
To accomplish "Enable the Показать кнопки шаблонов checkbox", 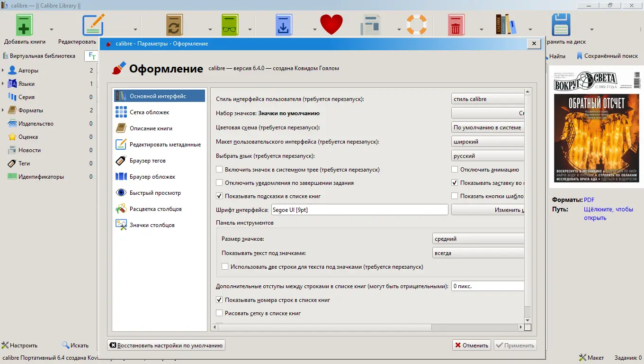I will tap(455, 196).
